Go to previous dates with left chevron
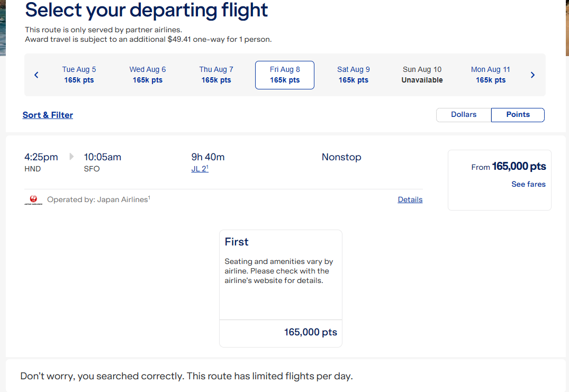The height and width of the screenshot is (392, 569). click(37, 75)
